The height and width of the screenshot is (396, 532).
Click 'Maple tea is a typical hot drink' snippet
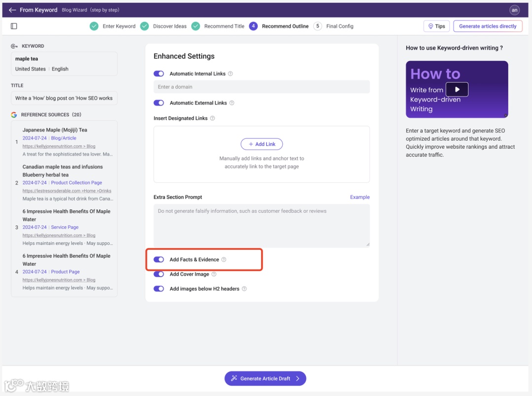[x=68, y=199]
